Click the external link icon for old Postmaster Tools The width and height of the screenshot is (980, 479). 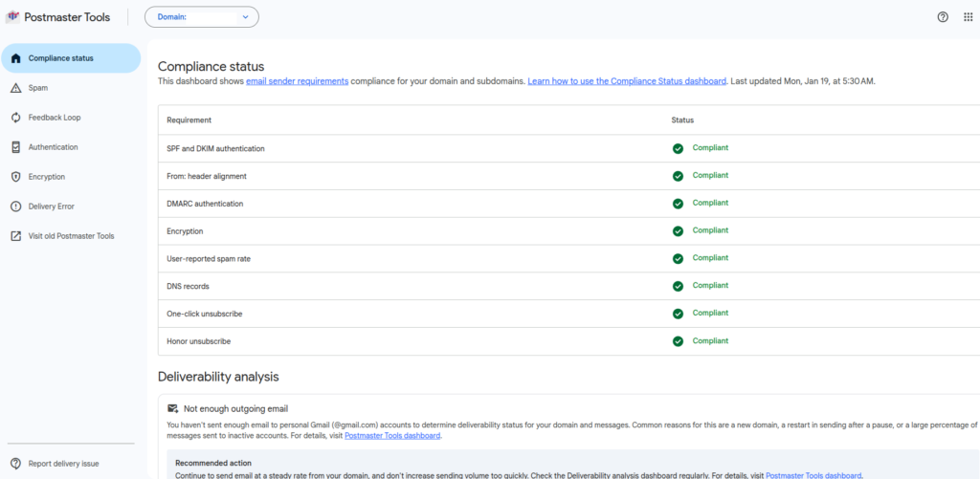click(16, 236)
